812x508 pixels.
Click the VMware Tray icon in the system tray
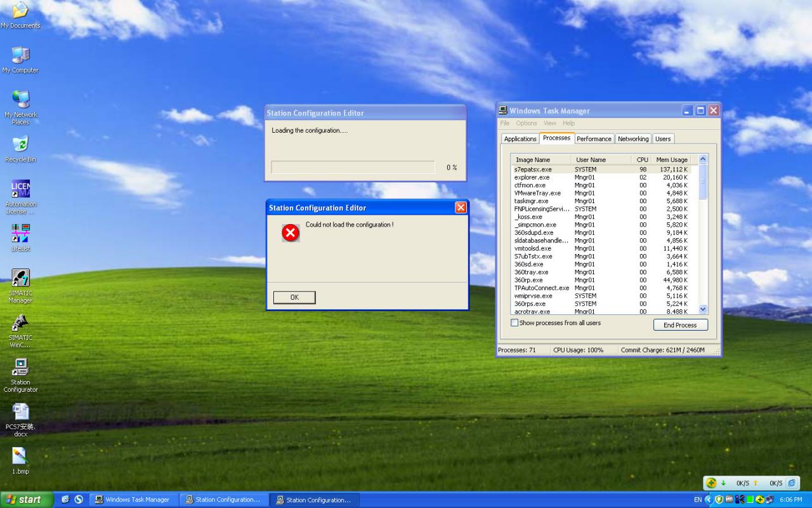tap(730, 500)
